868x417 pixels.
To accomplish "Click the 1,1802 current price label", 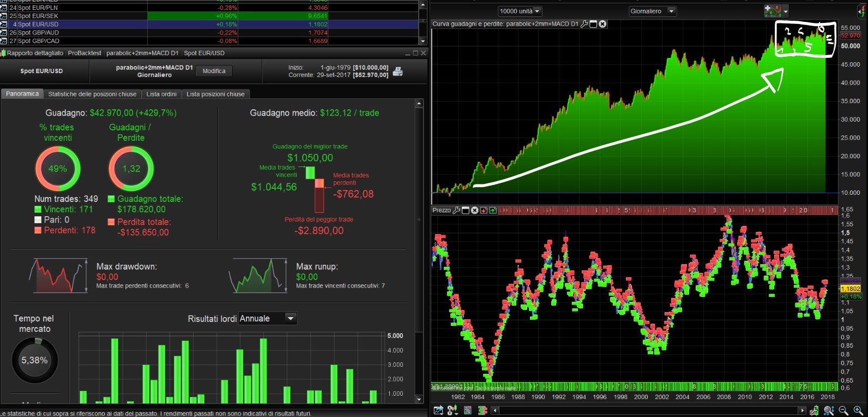I will [851, 289].
